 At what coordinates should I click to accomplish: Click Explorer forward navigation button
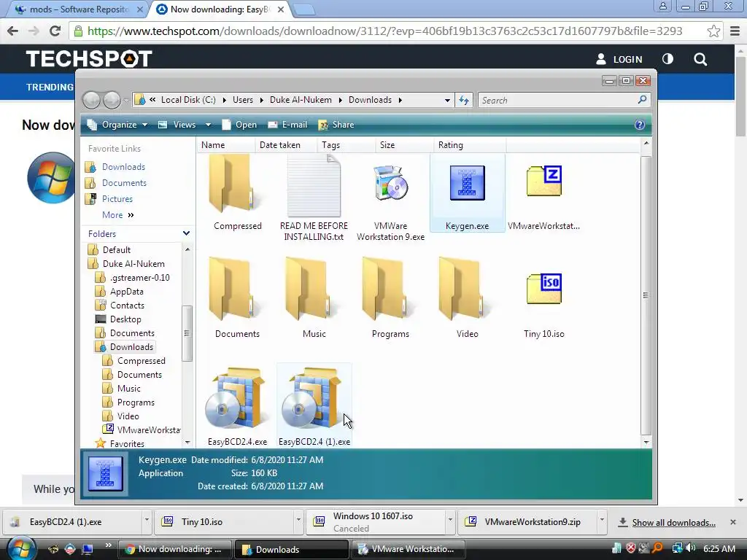click(112, 100)
